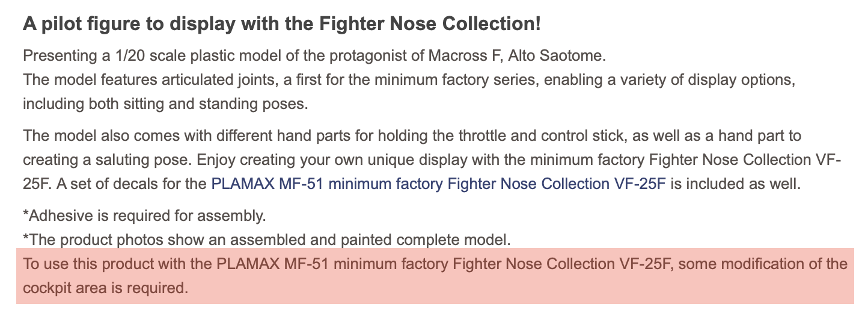Click the line "including both sitting and standing poses"
The height and width of the screenshot is (313, 868).
(165, 104)
